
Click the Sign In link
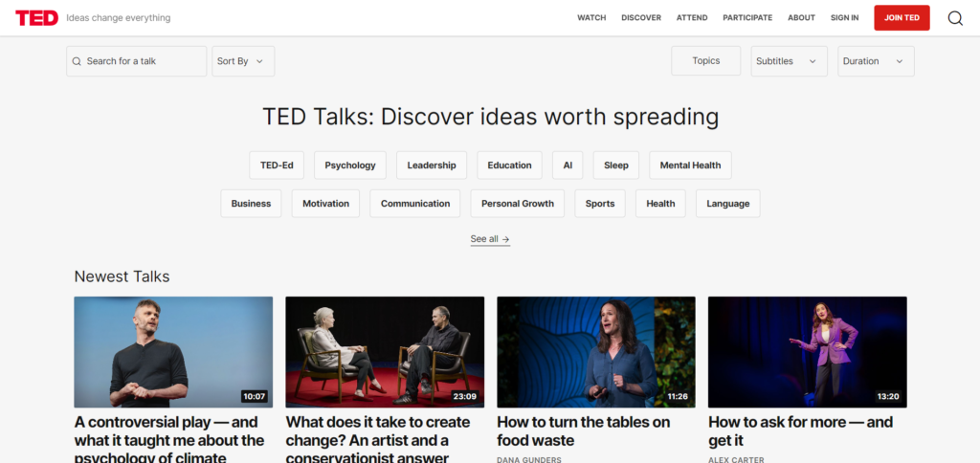(x=844, y=18)
